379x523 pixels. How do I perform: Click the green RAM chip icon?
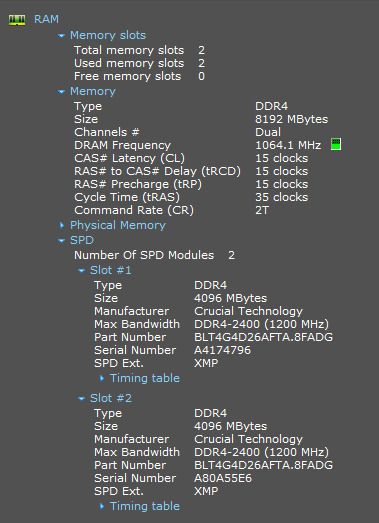coord(17,20)
